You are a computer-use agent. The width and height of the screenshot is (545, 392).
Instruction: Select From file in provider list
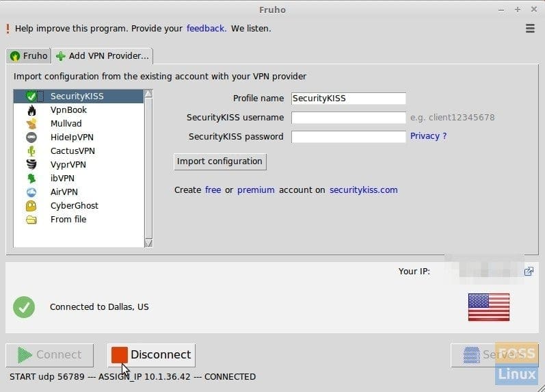pyautogui.click(x=79, y=220)
